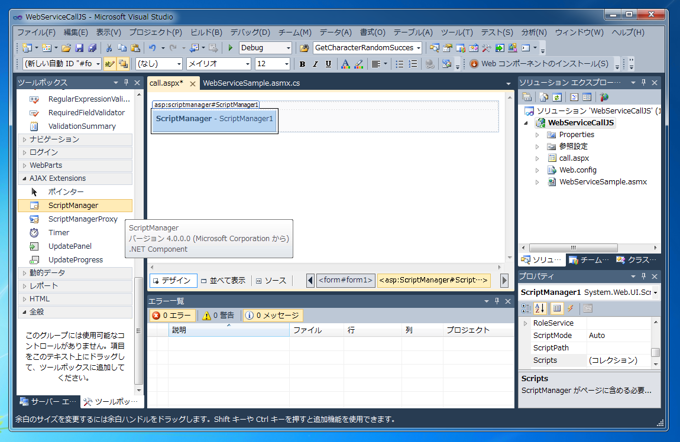Toggle Underline formatting
Viewport: 680px width, 442px height.
(x=328, y=64)
